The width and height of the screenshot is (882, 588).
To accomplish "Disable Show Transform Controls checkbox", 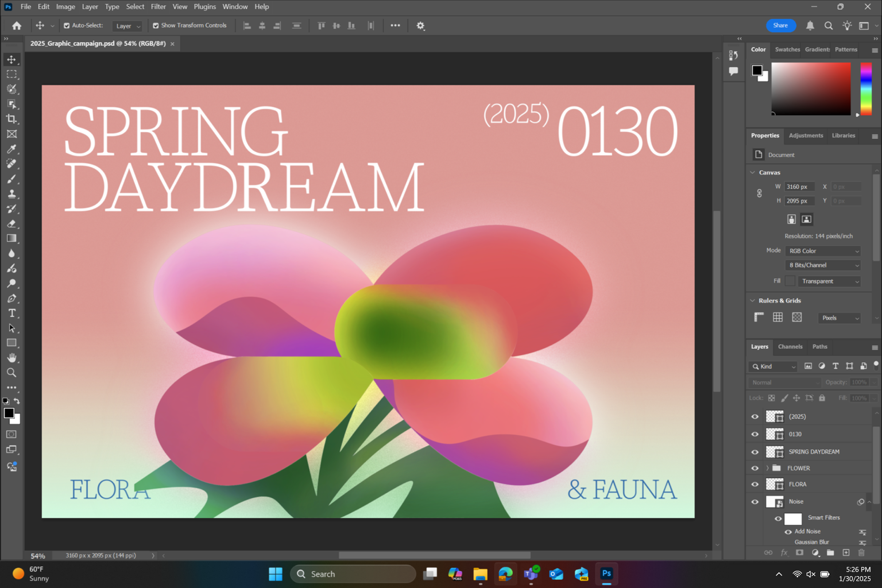I will click(156, 25).
